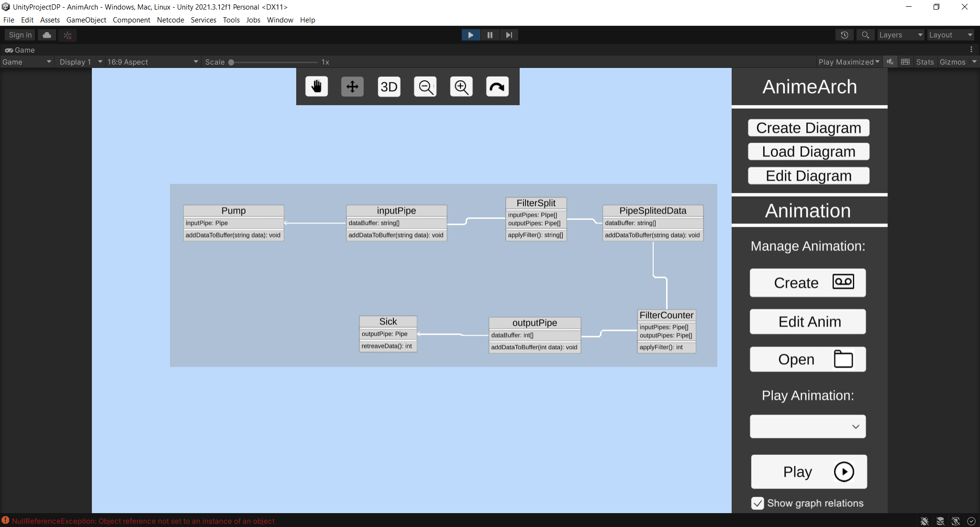Select the move arrows tool
Viewport: 980px width, 527px height.
pyautogui.click(x=352, y=87)
